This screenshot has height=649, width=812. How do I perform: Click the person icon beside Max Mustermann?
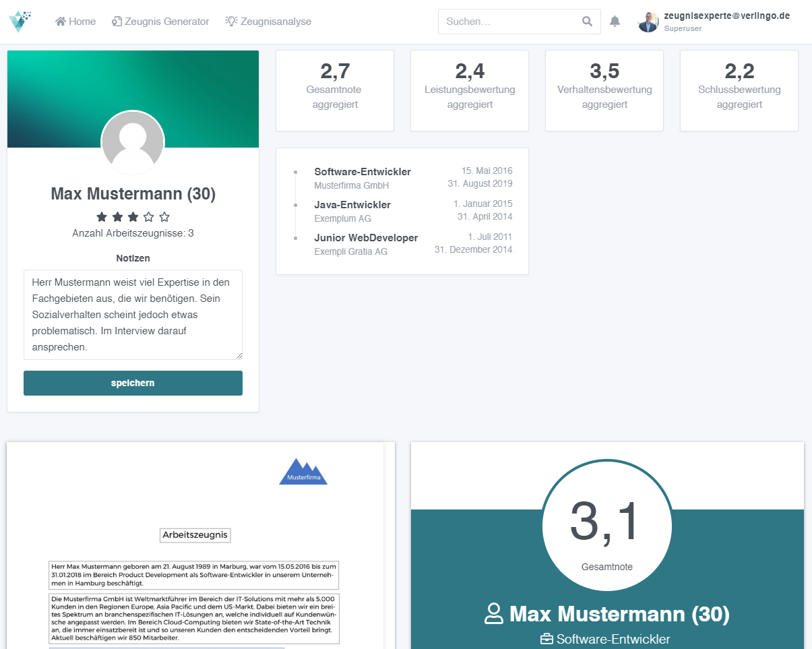(x=494, y=614)
